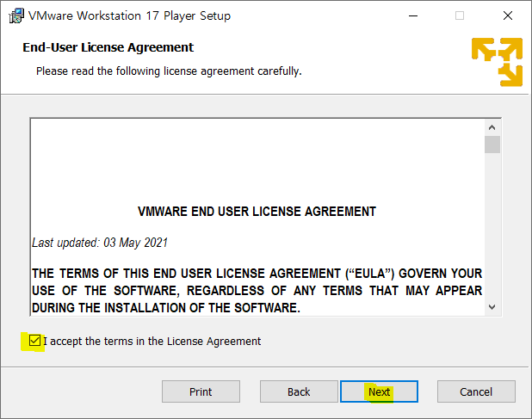Go back with the Back button

coord(299,391)
